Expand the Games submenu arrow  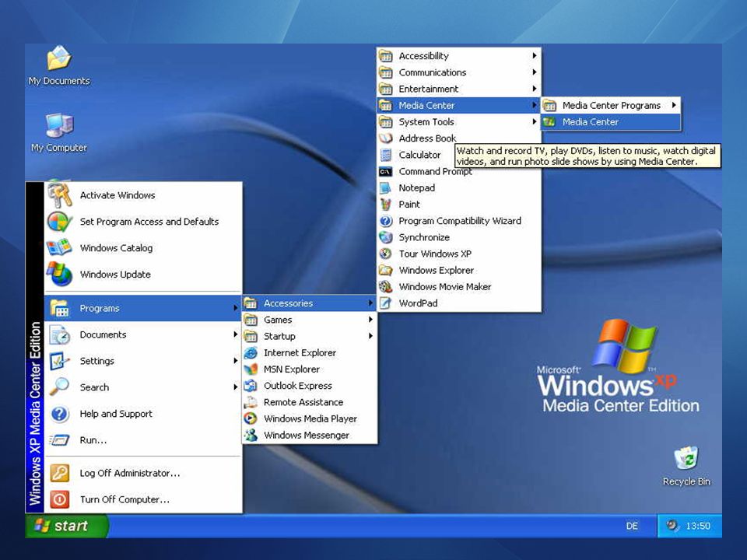[370, 320]
